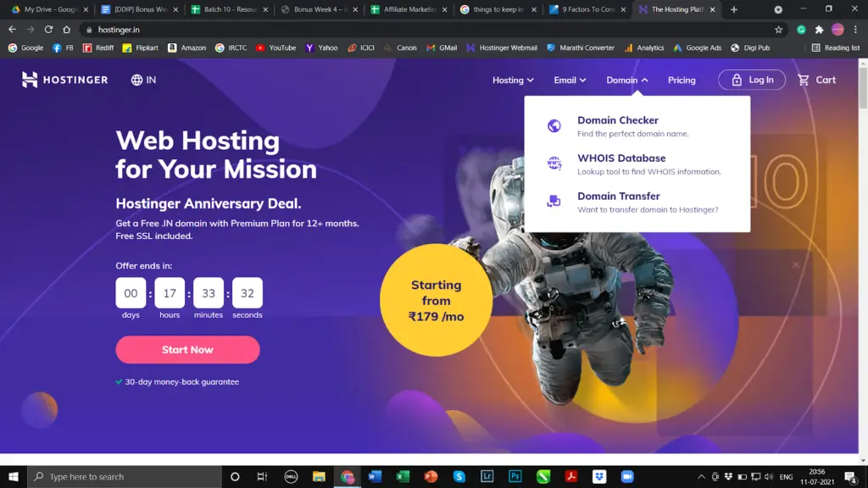Open Hostinger Webmail bookmark
Screen dimensions: 868x488
[x=502, y=47]
